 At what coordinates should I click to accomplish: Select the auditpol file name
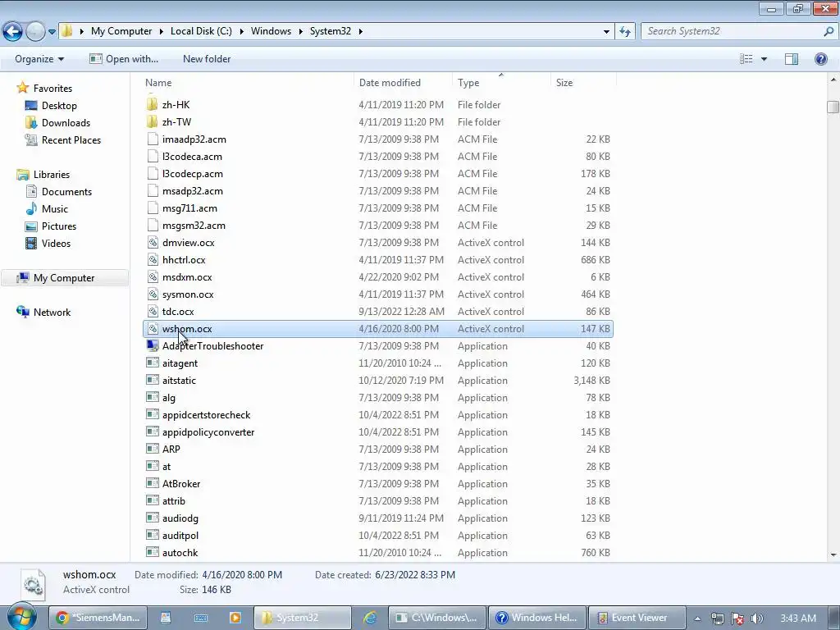pos(180,535)
